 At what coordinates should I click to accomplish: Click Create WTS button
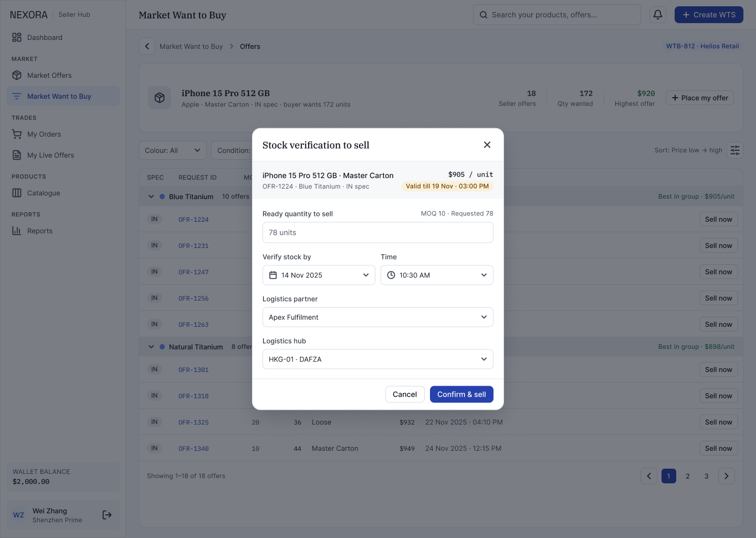pyautogui.click(x=709, y=15)
